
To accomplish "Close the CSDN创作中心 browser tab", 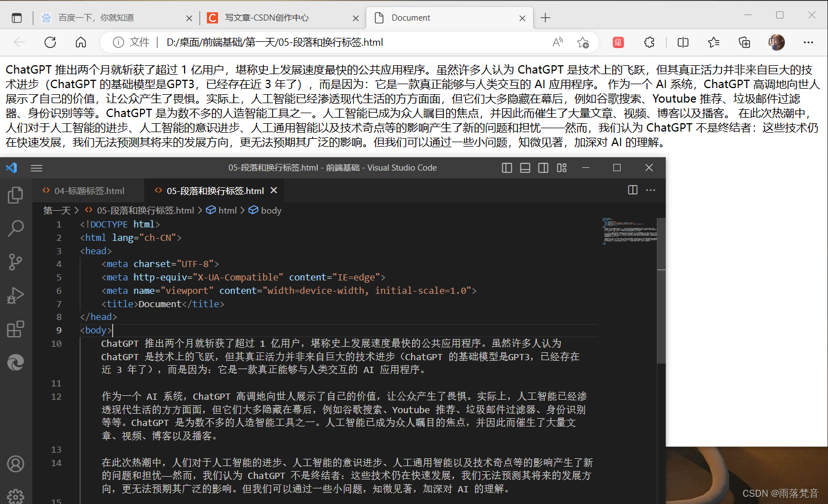I will pyautogui.click(x=356, y=18).
